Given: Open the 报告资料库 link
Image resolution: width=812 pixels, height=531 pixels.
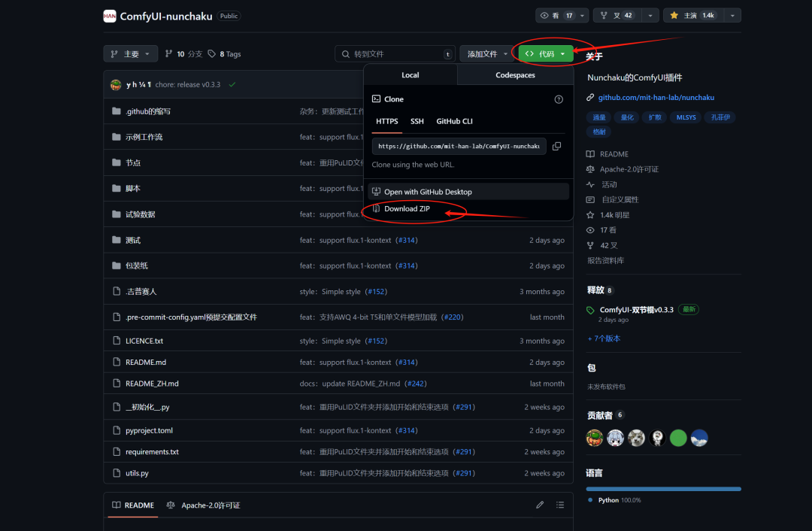Looking at the screenshot, I should click(x=605, y=260).
